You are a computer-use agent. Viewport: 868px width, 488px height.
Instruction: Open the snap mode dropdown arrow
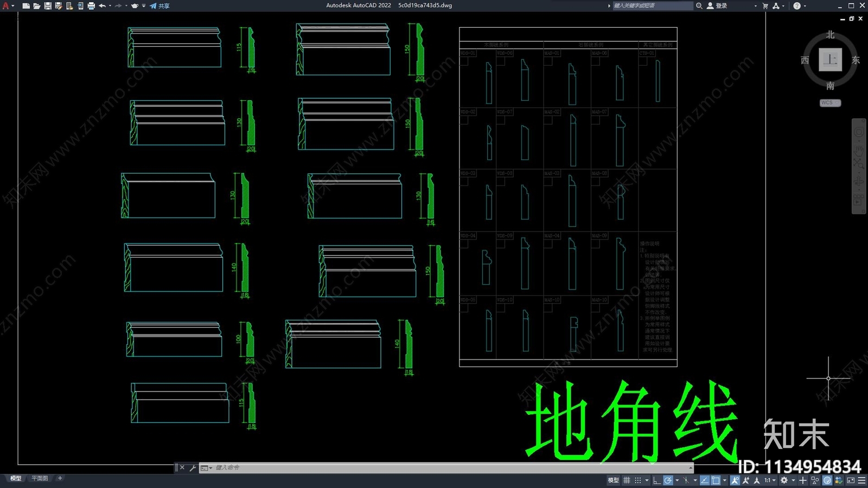(x=647, y=479)
